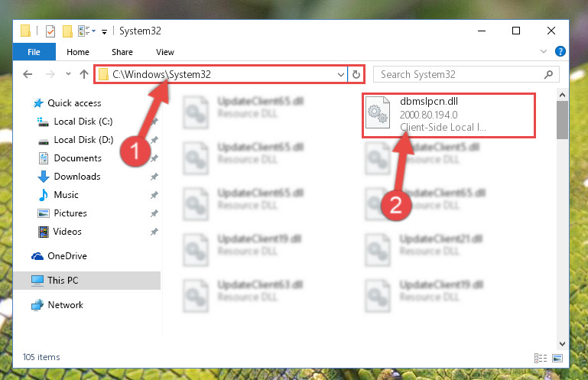Open the Customize Quick Access Toolbar dropdown
The width and height of the screenshot is (588, 380).
pos(104,32)
